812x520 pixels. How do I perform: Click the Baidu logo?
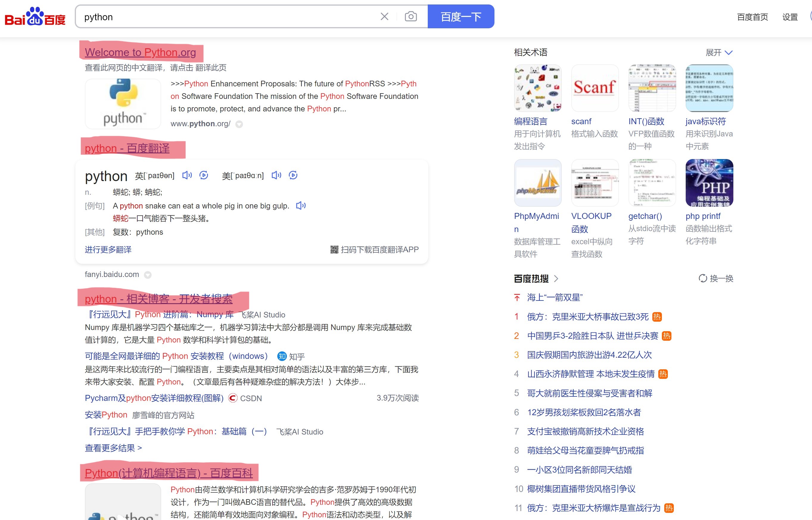coord(35,17)
